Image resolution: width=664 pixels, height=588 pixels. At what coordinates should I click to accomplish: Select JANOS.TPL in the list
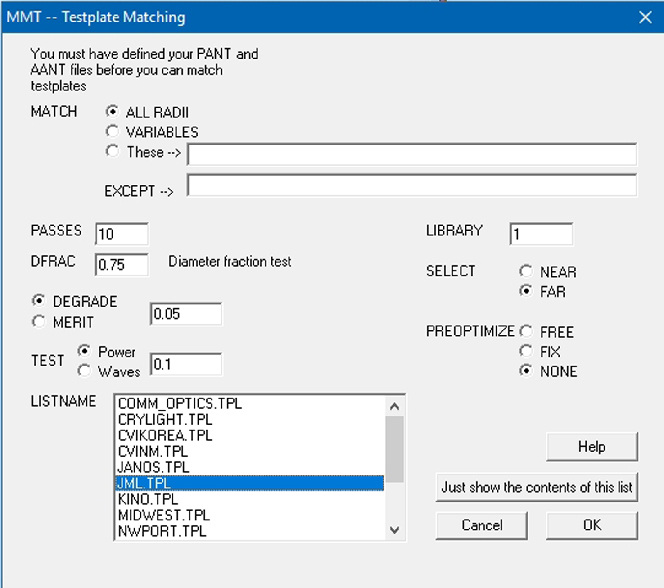coord(250,467)
